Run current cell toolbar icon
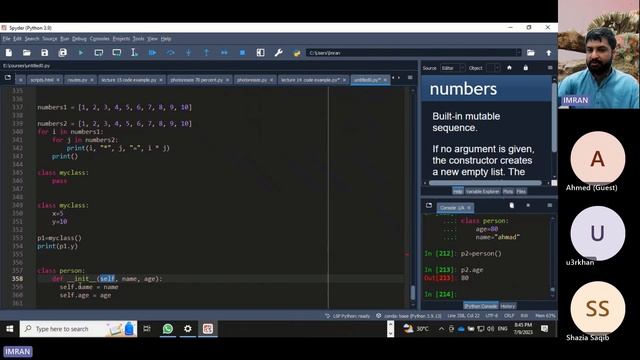640x360 pixels. point(99,53)
